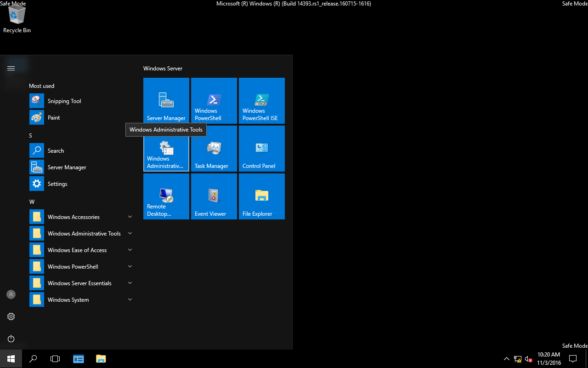This screenshot has width=588, height=368.
Task: Launch the Event Viewer tile
Action: [x=214, y=196]
